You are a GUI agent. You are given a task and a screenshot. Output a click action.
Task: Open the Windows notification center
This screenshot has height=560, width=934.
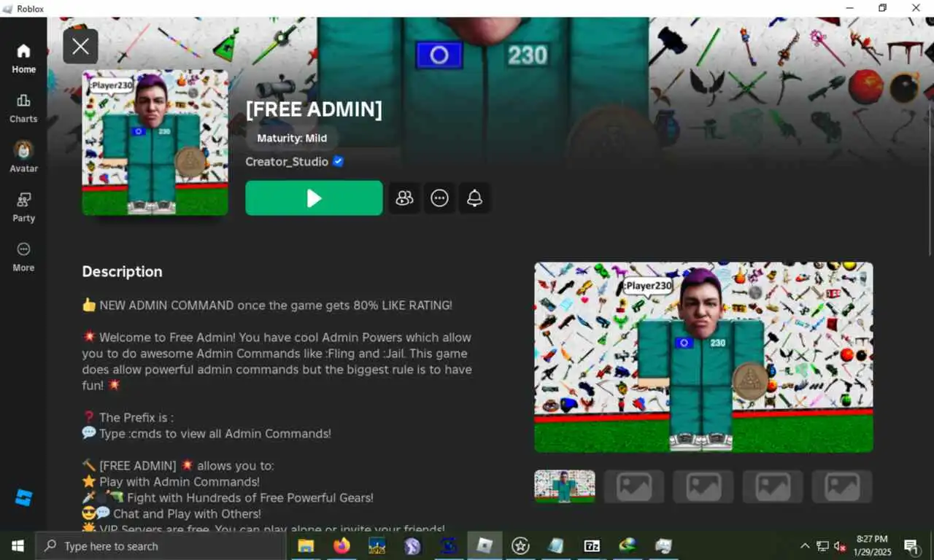[911, 545]
